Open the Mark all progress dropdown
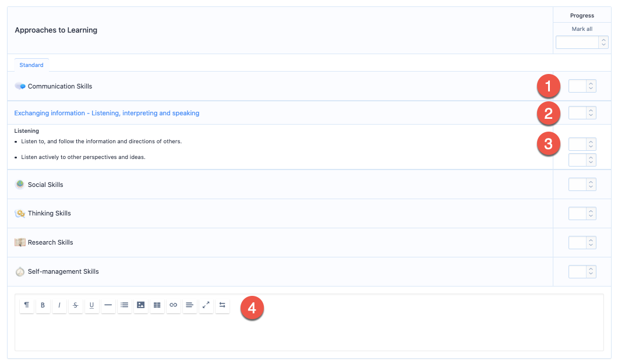 click(582, 43)
